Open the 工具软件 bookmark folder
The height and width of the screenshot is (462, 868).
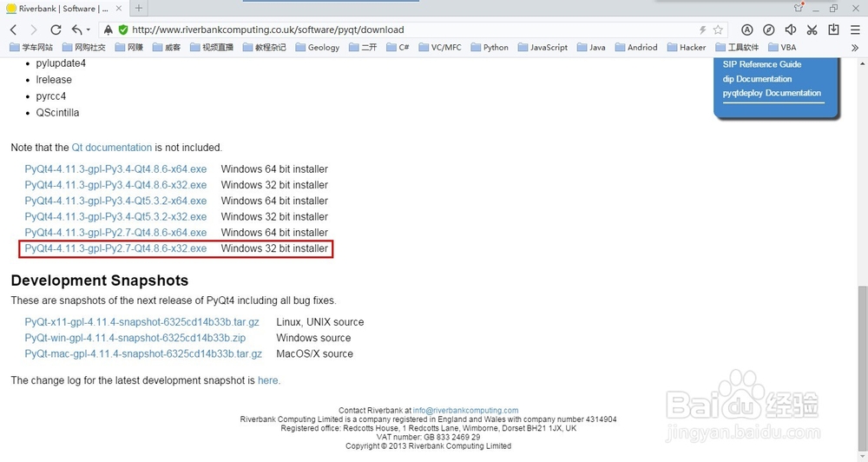pos(737,48)
